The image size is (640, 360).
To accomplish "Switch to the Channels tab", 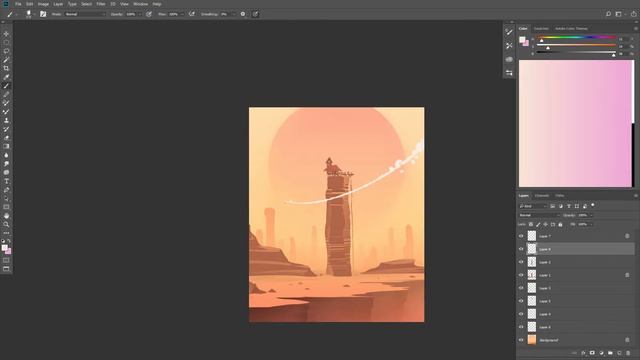I will [542, 196].
